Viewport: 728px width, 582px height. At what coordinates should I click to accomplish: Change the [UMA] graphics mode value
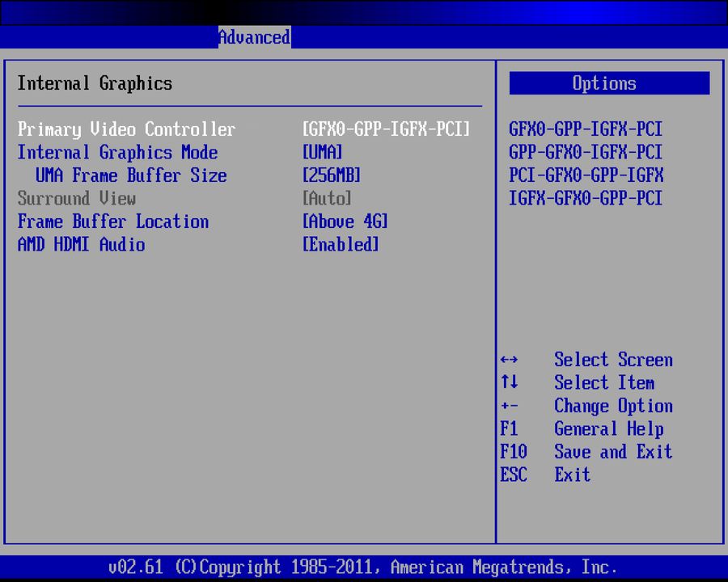[322, 152]
